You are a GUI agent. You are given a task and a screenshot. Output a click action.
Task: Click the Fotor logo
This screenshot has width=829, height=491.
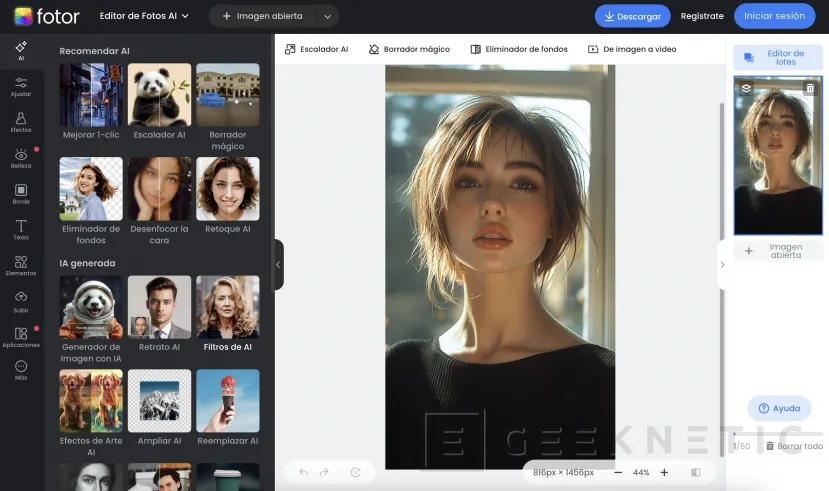click(x=47, y=16)
